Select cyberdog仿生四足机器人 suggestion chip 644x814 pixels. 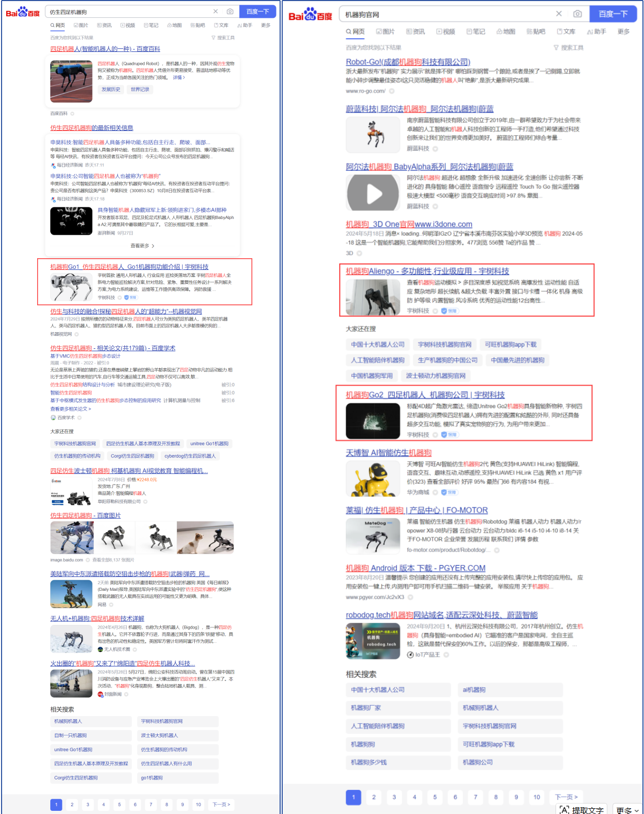(x=190, y=456)
